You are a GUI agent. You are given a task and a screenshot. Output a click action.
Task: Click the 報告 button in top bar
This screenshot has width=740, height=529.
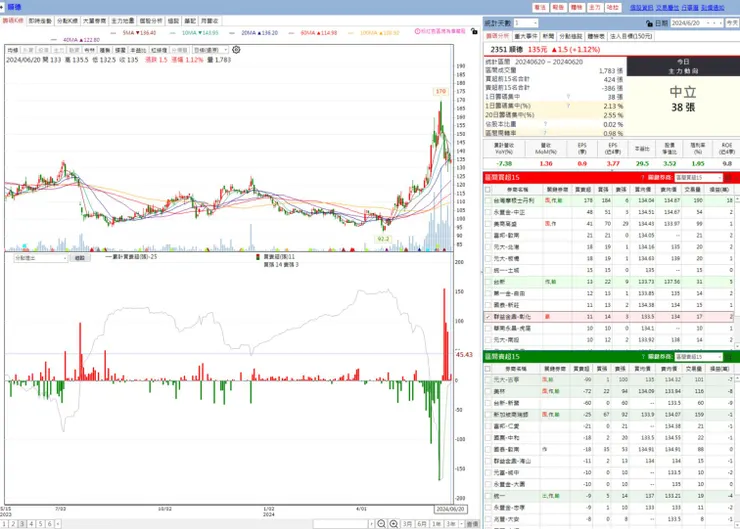tap(558, 7)
